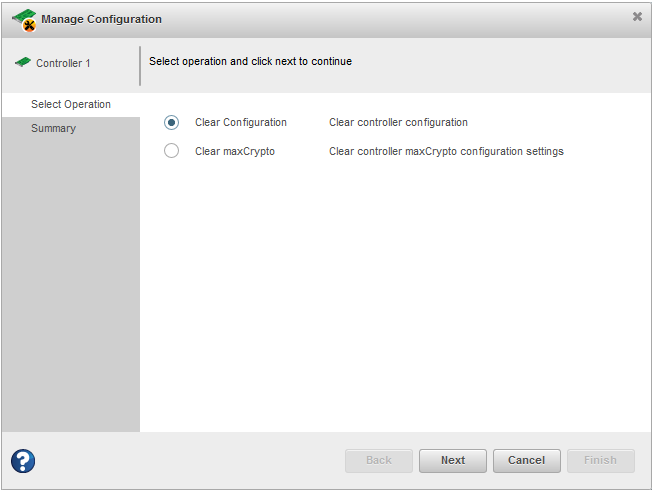Image resolution: width=653 pixels, height=492 pixels.
Task: Click the disabled Back button
Action: tap(378, 460)
